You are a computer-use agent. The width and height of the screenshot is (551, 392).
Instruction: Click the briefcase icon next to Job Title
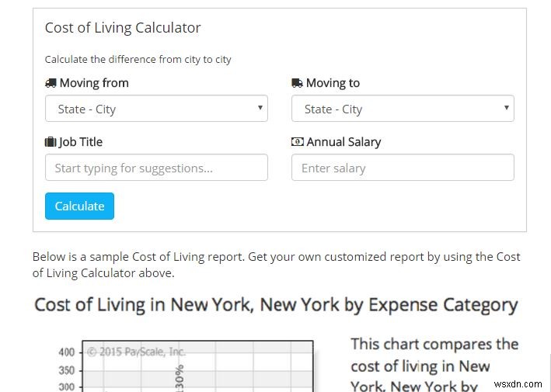[51, 142]
